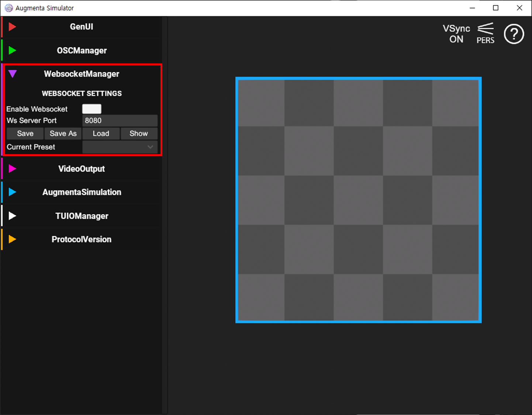The height and width of the screenshot is (415, 532).
Task: Click the Current Preset label
Action: point(31,147)
